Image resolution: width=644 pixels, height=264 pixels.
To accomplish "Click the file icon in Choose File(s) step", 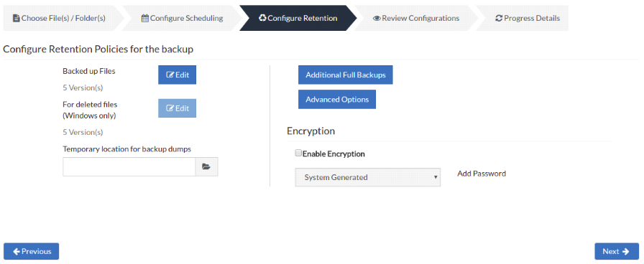I will point(17,19).
